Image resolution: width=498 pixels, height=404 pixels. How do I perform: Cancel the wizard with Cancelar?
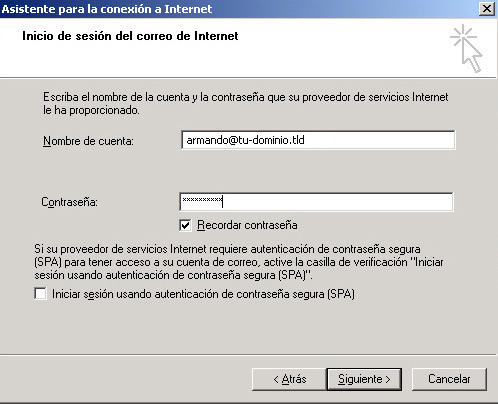click(x=449, y=379)
